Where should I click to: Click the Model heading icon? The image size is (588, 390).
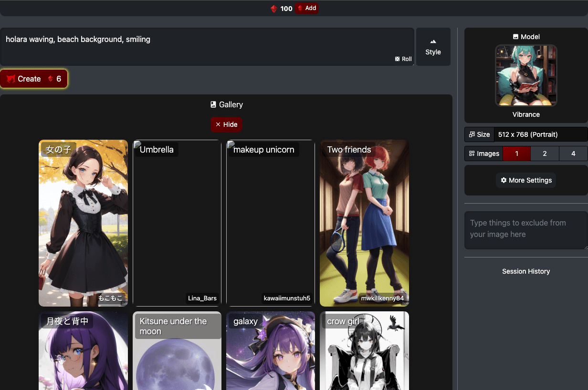point(515,37)
